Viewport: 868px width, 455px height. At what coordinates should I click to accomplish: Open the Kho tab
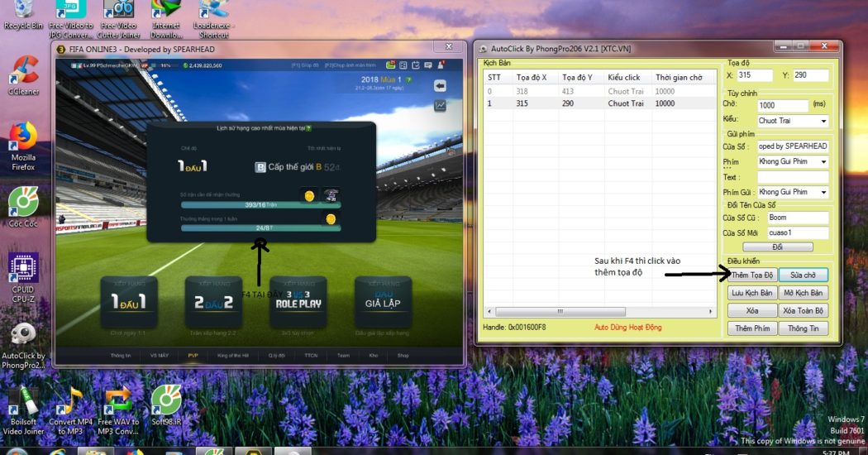pyautogui.click(x=373, y=355)
